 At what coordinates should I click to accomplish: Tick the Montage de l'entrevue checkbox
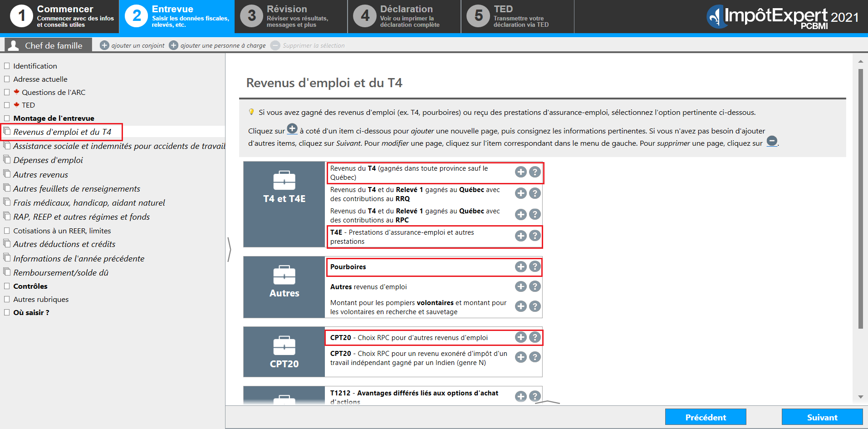coord(7,118)
